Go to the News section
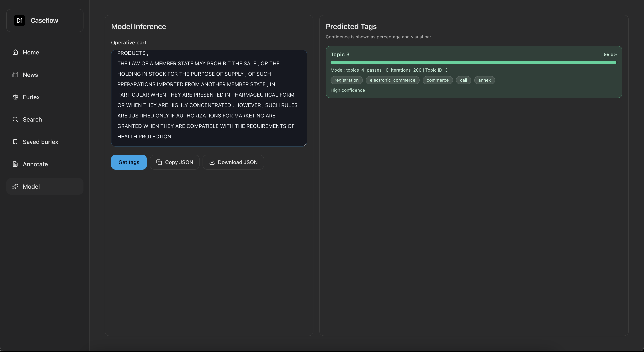 coord(45,75)
